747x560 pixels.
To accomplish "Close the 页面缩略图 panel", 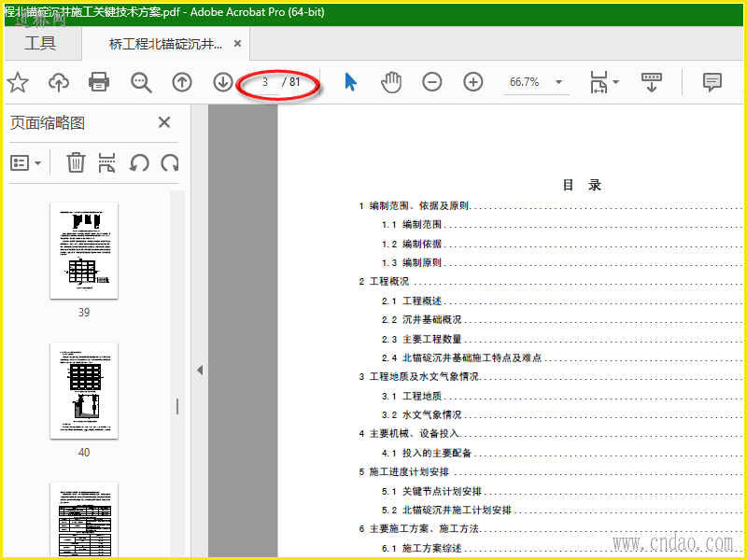I will click(164, 122).
